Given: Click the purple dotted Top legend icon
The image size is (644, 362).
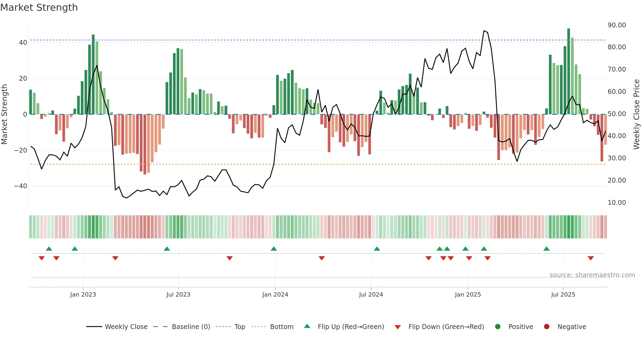Looking at the screenshot, I should click(223, 327).
